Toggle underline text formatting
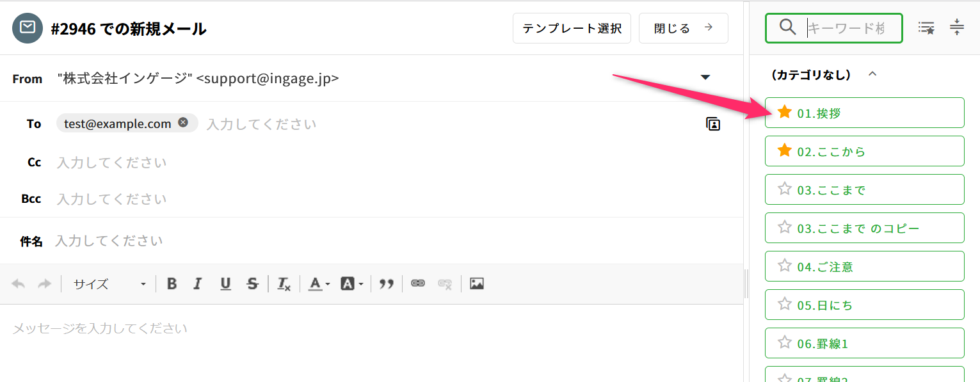Image resolution: width=980 pixels, height=382 pixels. [225, 283]
